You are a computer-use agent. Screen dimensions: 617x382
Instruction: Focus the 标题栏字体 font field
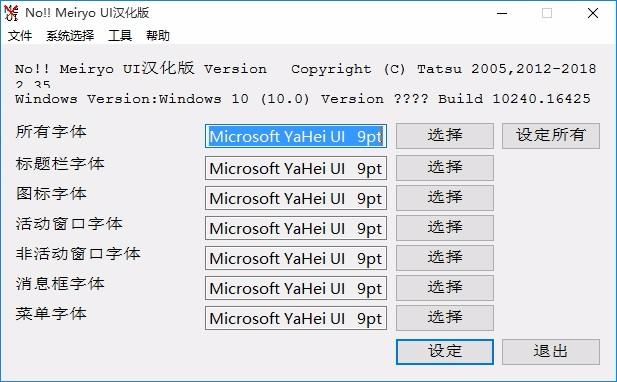(296, 168)
